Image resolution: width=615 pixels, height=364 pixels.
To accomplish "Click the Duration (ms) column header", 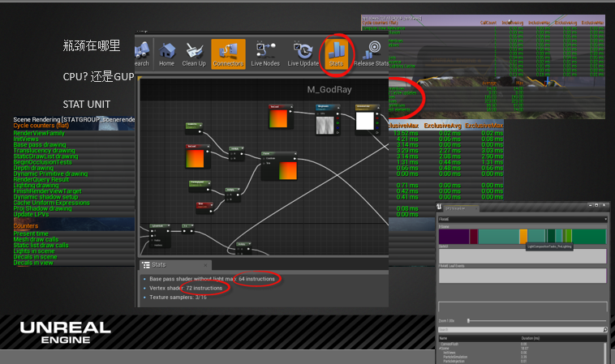I will pyautogui.click(x=531, y=338).
